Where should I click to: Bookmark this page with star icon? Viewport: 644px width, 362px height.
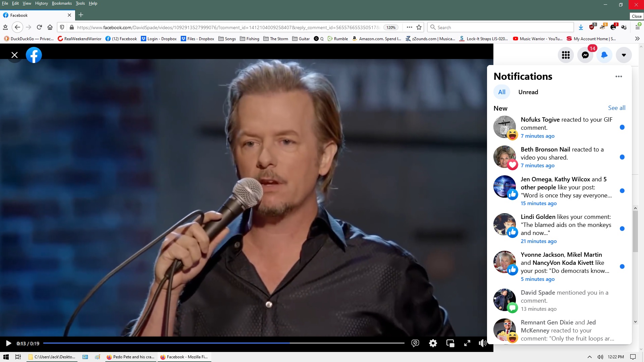419,27
